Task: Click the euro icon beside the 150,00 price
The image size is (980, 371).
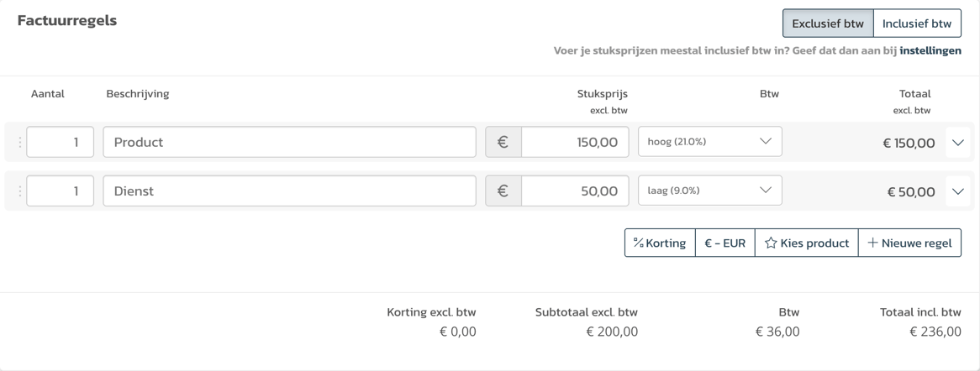Action: pos(503,142)
